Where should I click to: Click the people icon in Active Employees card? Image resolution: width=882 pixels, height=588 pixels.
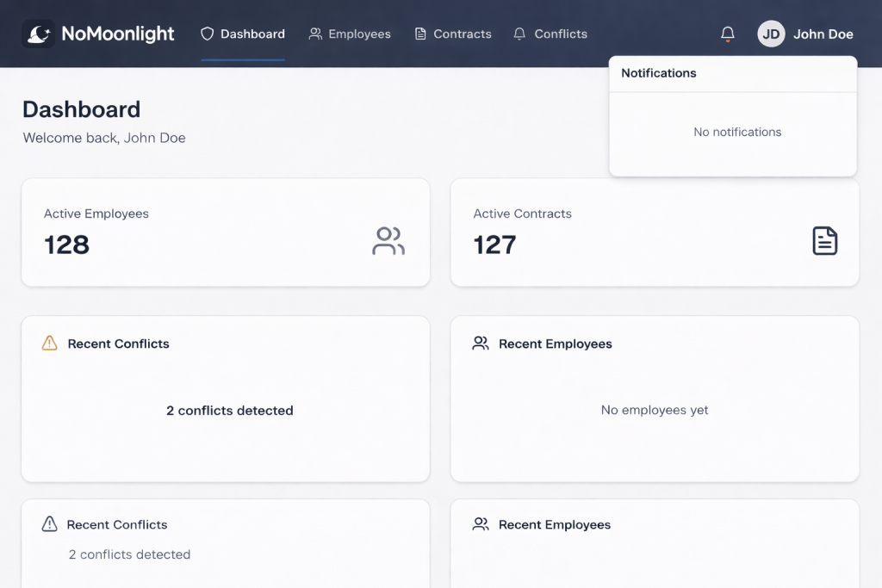click(x=388, y=241)
